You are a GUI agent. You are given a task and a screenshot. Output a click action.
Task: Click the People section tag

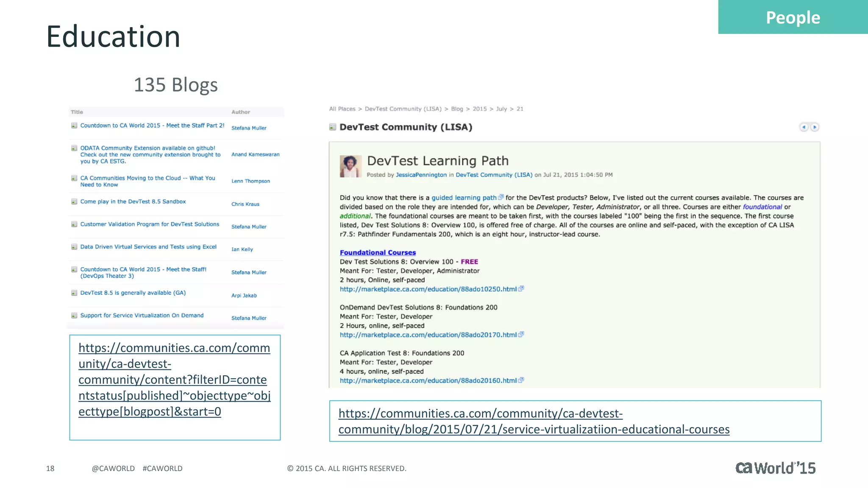[x=793, y=17]
